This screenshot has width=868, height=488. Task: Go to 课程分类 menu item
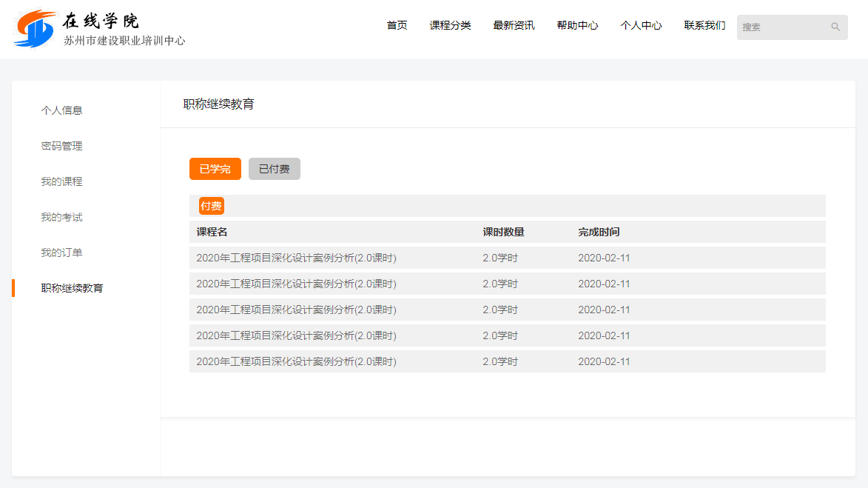[450, 26]
